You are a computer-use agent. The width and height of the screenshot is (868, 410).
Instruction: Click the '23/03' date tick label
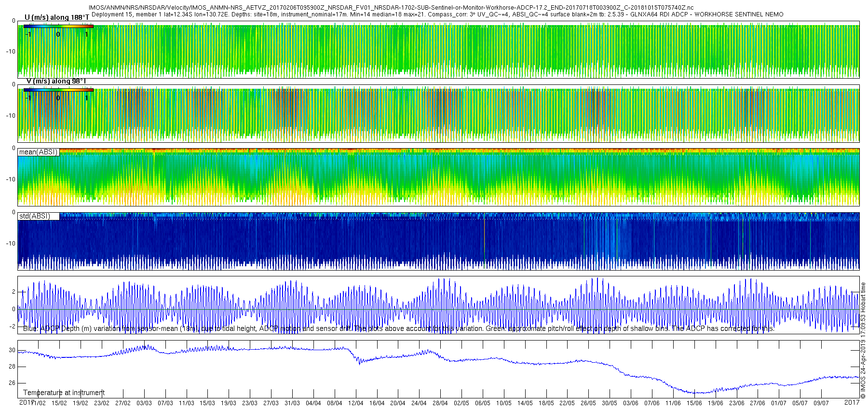[x=250, y=403]
